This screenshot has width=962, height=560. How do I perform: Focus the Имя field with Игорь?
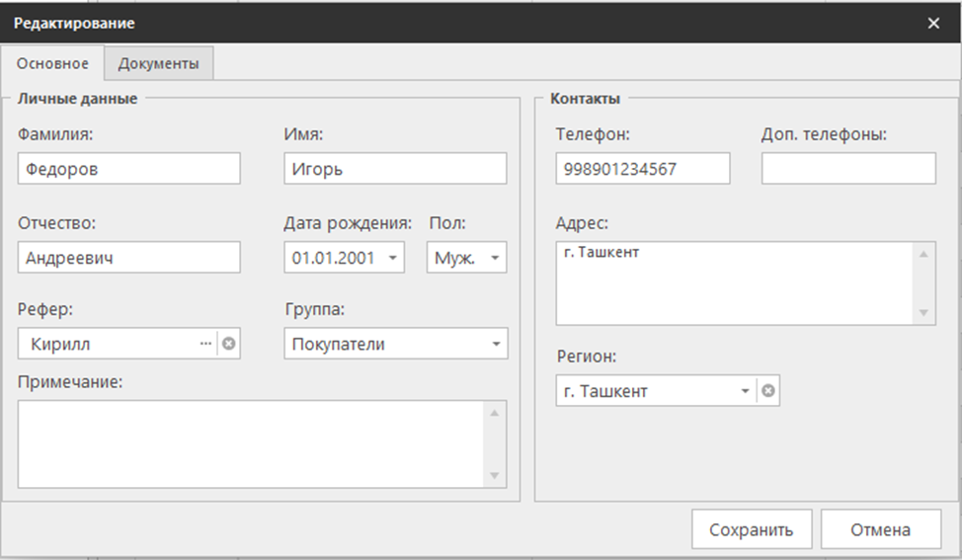pyautogui.click(x=395, y=169)
